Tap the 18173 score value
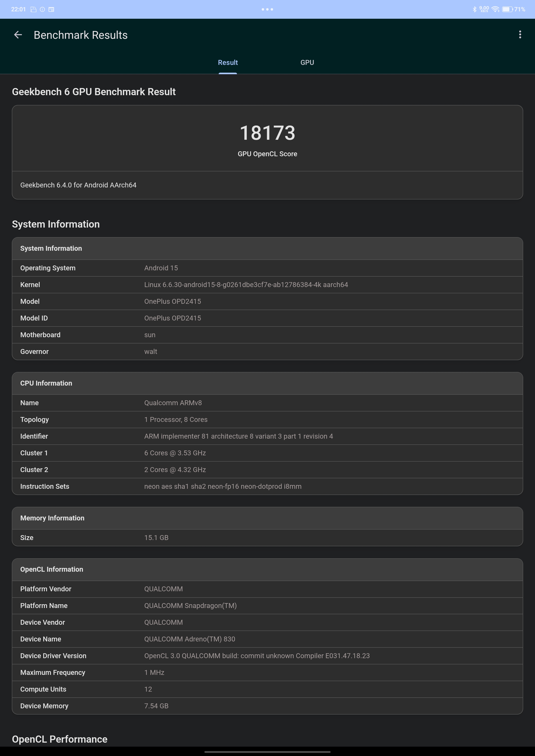 [x=267, y=133]
